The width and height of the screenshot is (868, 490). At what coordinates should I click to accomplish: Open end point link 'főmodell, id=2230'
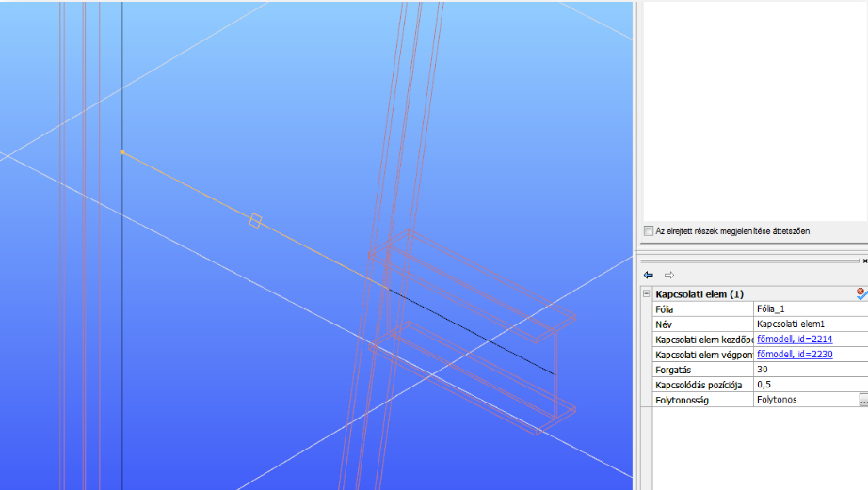[x=795, y=354]
